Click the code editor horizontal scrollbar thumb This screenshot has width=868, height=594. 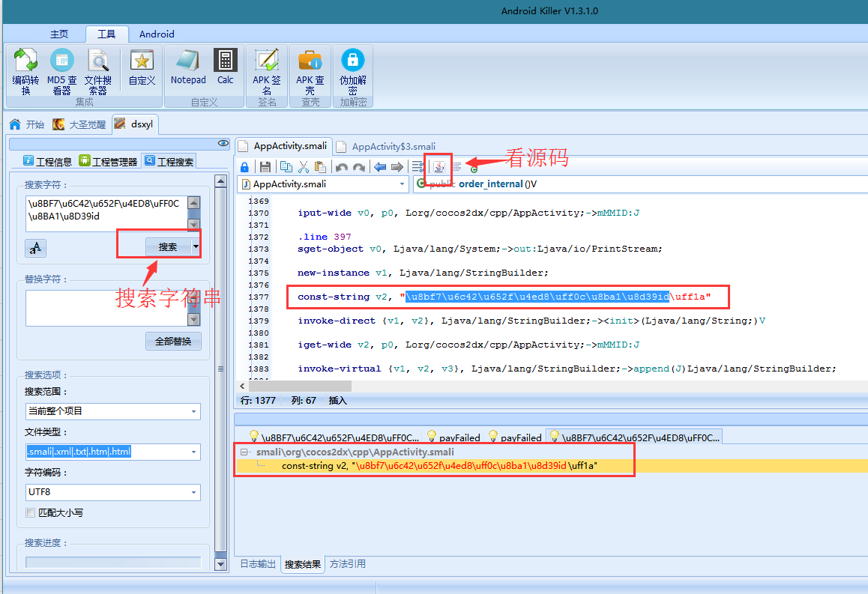tap(300, 386)
